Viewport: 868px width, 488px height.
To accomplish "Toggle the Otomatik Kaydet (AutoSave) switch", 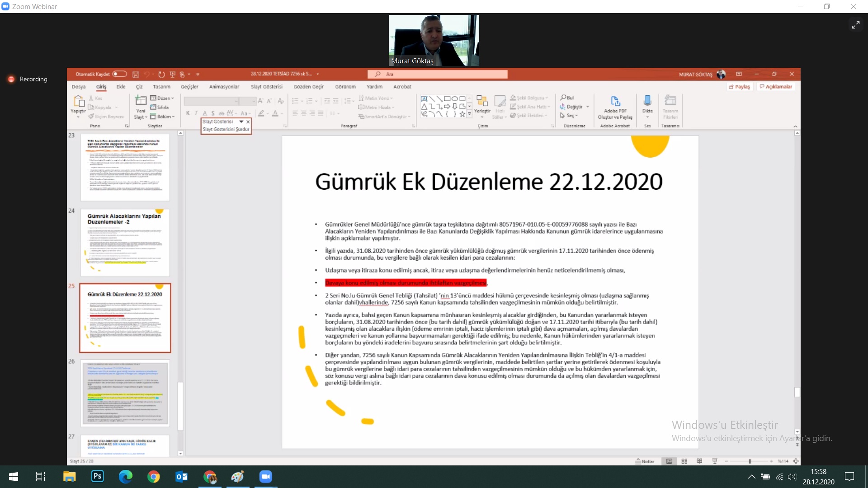I will (119, 74).
